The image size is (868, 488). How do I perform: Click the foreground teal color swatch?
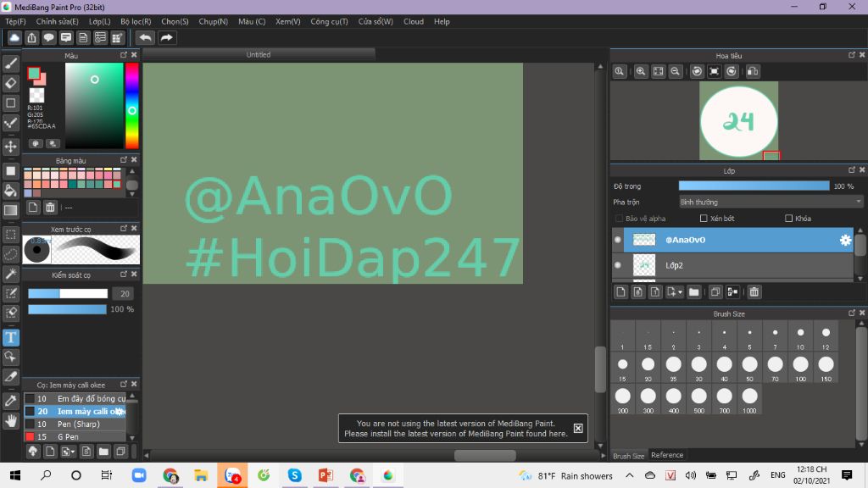pos(34,74)
